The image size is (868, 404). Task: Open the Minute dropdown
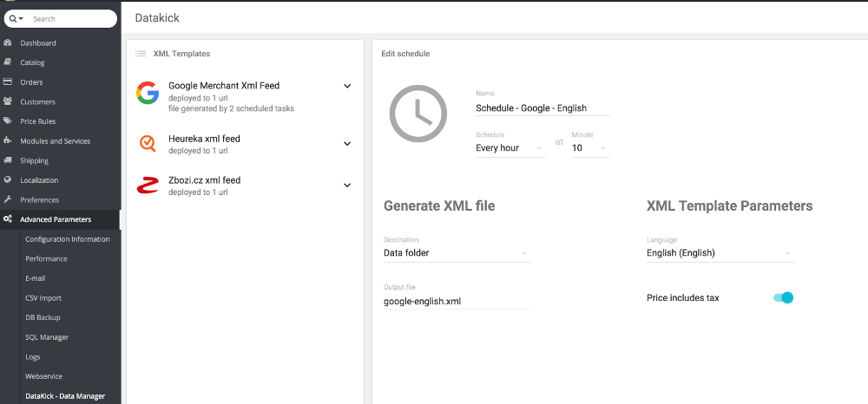click(590, 148)
